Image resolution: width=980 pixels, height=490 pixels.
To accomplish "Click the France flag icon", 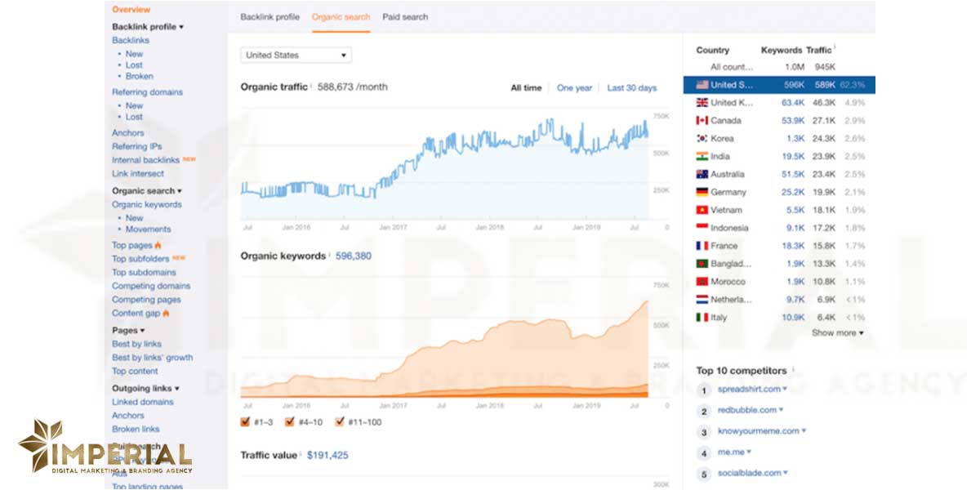I will (x=702, y=246).
